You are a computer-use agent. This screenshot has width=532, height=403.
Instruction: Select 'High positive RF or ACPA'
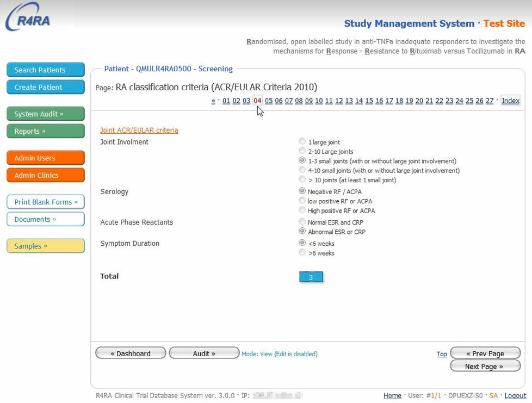pyautogui.click(x=302, y=210)
